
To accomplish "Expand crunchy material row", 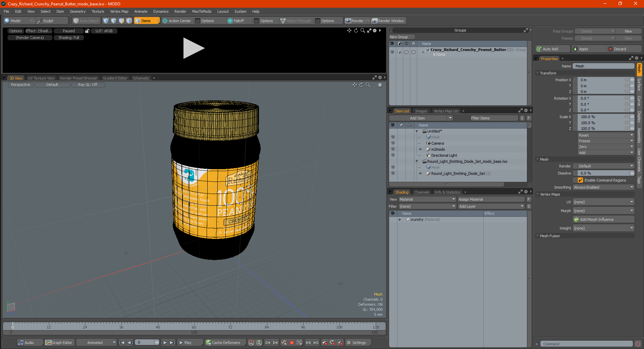I will 400,219.
